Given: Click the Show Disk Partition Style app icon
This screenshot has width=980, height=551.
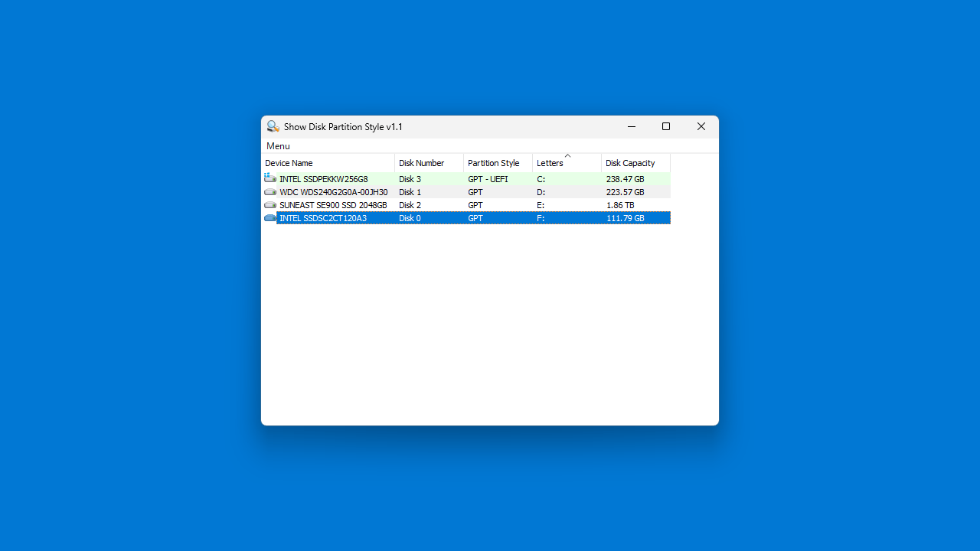Looking at the screenshot, I should tap(273, 127).
